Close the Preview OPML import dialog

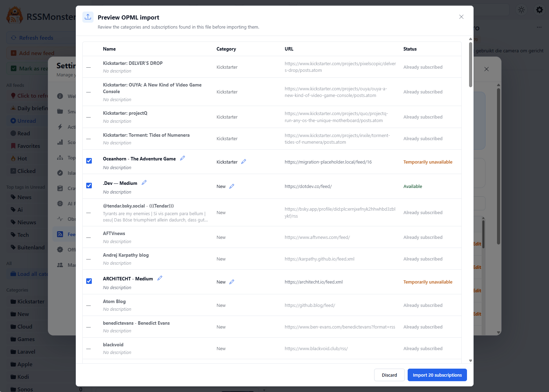coord(461,17)
